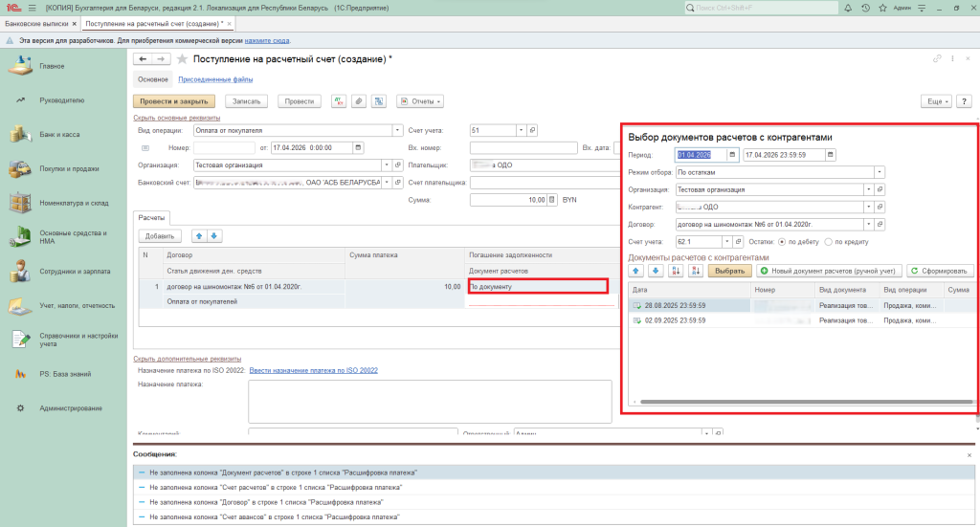Open the 'Вид операции' dropdown list
Image resolution: width=980 pixels, height=527 pixels.
397,130
